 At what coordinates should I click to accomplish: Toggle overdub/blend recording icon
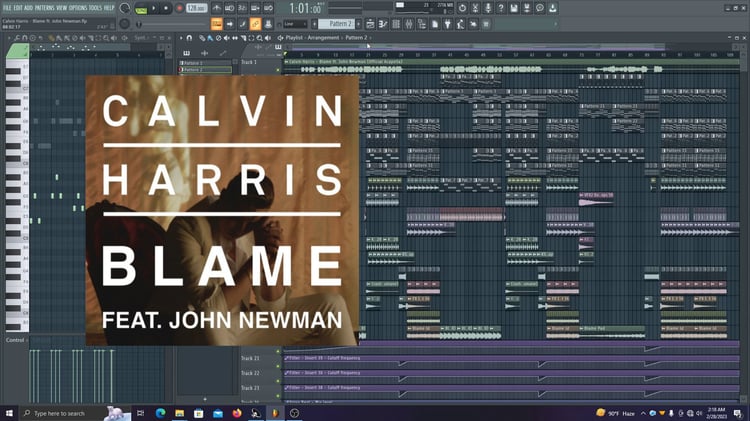pos(255,8)
